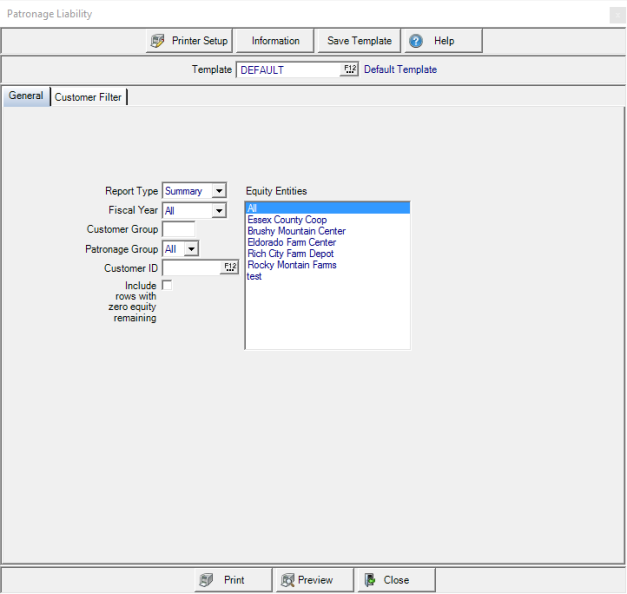
Task: Enable include rows with zero equity checkbox
Action: (x=167, y=285)
